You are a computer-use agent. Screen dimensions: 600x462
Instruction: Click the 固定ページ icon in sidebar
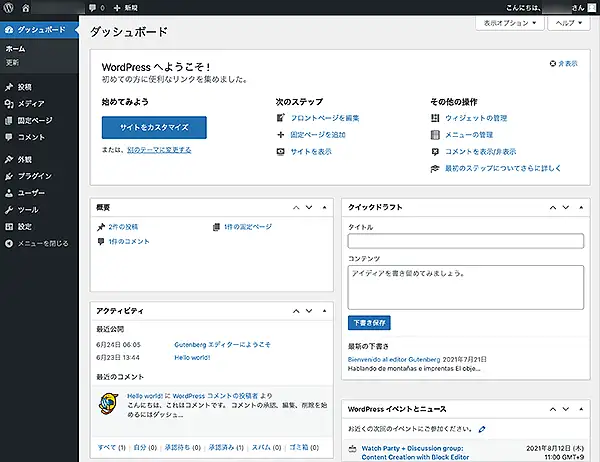tap(9, 121)
